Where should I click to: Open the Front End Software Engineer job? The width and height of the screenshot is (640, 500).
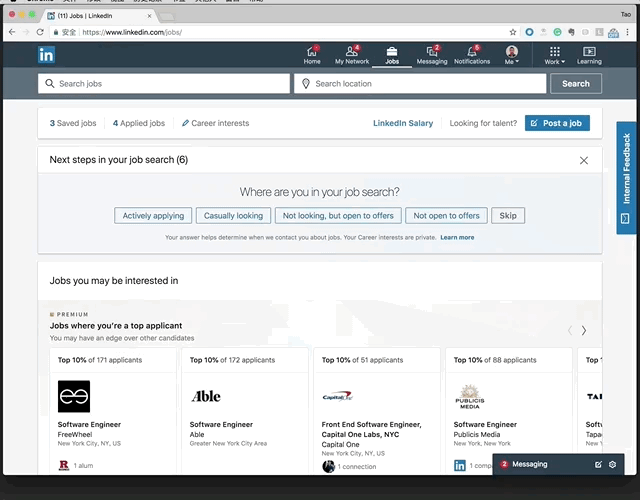pos(371,429)
